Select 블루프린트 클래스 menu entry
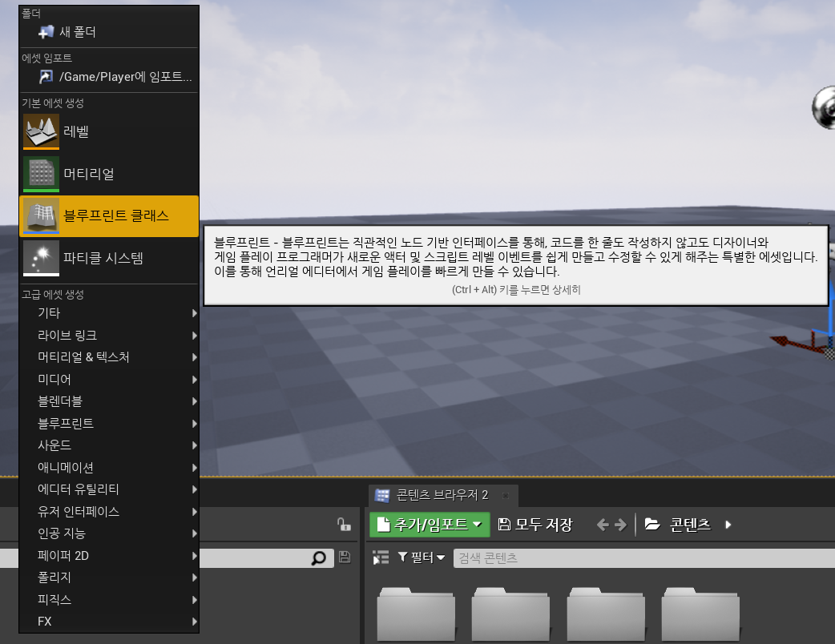This screenshot has width=835, height=644. (x=109, y=216)
